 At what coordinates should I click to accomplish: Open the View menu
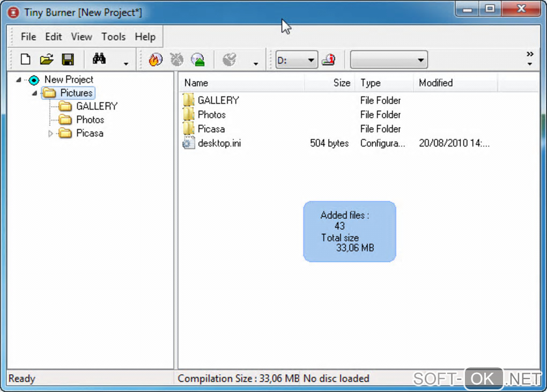[x=82, y=36]
